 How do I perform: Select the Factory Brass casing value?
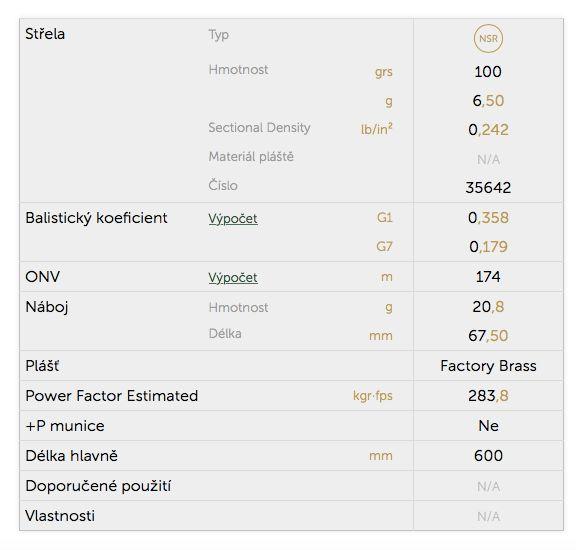tap(488, 366)
